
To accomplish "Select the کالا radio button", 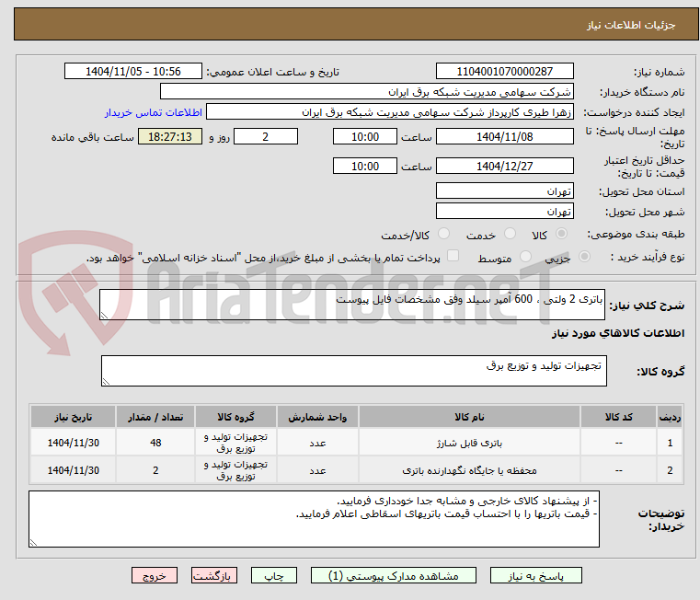I will 562,234.
